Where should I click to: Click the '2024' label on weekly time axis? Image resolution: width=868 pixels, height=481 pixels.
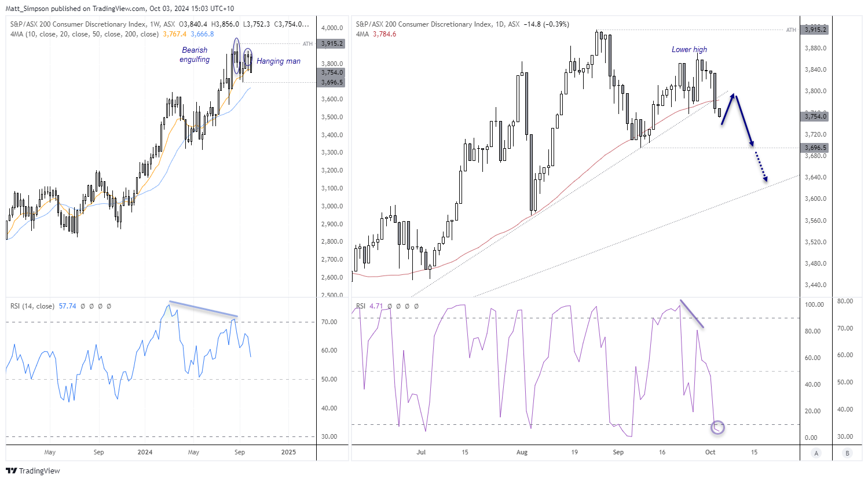tap(145, 452)
